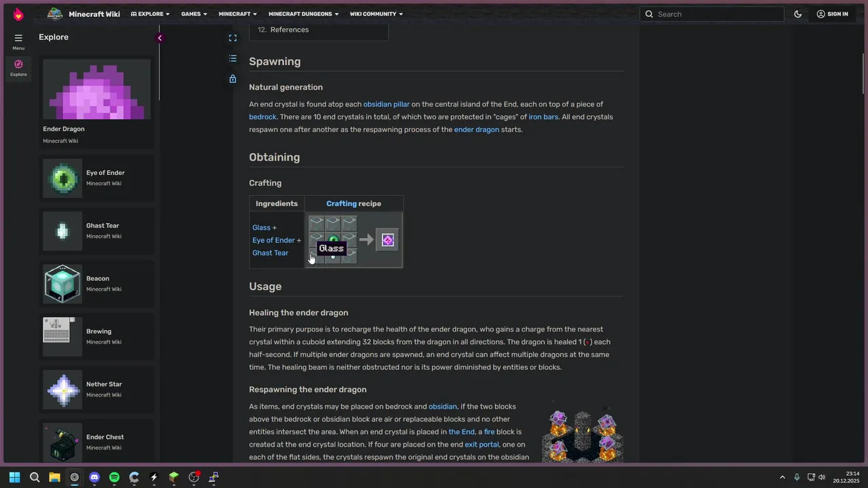Screen dimensions: 868x488
Task: Open the hamburger Menu icon
Action: [x=18, y=38]
